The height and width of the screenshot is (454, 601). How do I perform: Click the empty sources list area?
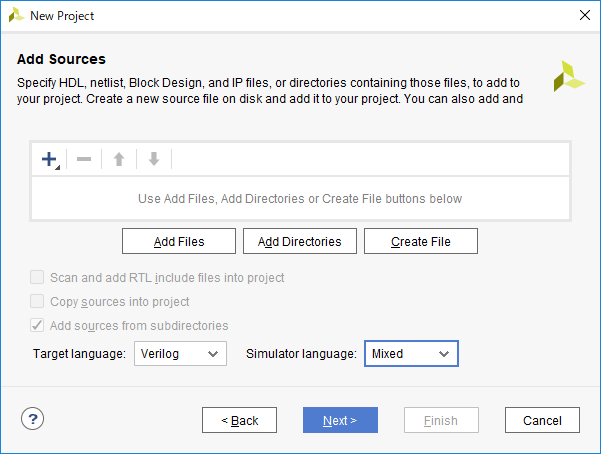(x=300, y=199)
